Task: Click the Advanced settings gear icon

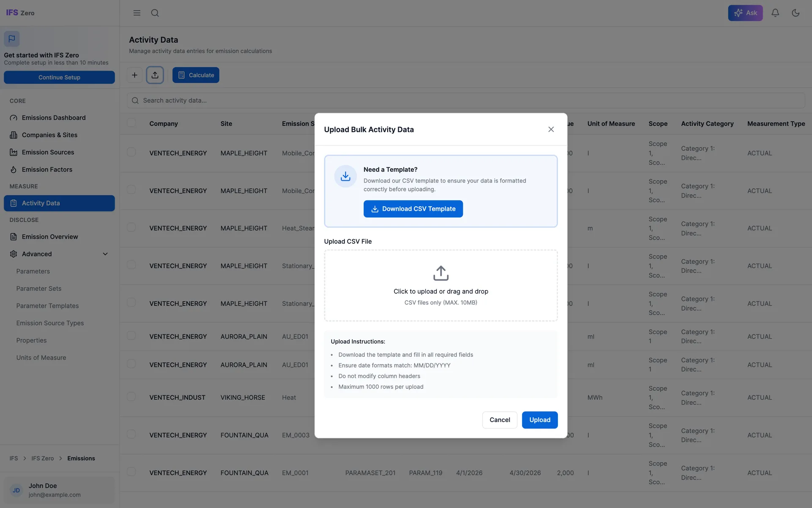Action: pyautogui.click(x=13, y=254)
